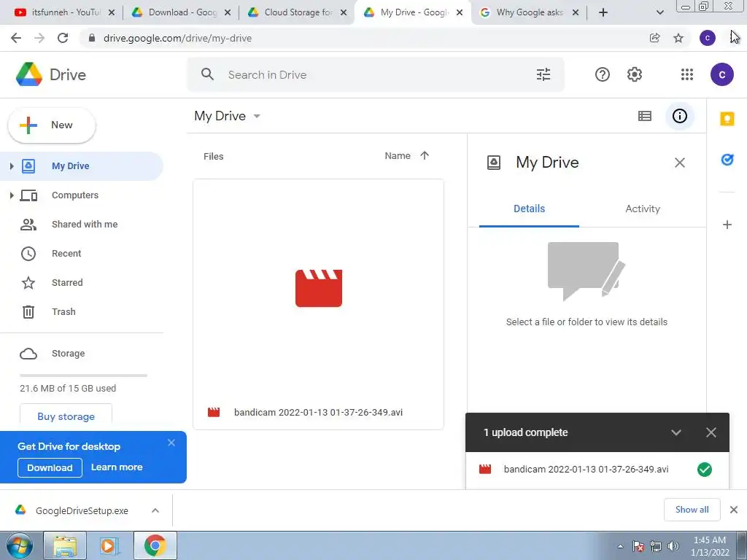The height and width of the screenshot is (560, 747).
Task: Open a new browser tab
Action: point(603,12)
